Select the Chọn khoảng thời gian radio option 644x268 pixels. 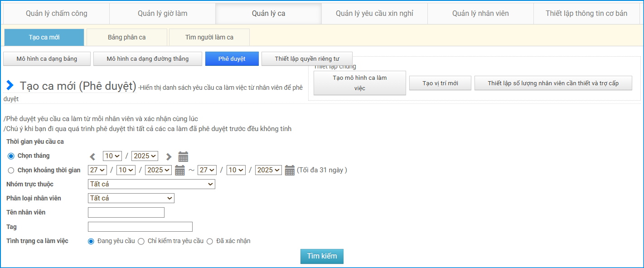coord(11,171)
